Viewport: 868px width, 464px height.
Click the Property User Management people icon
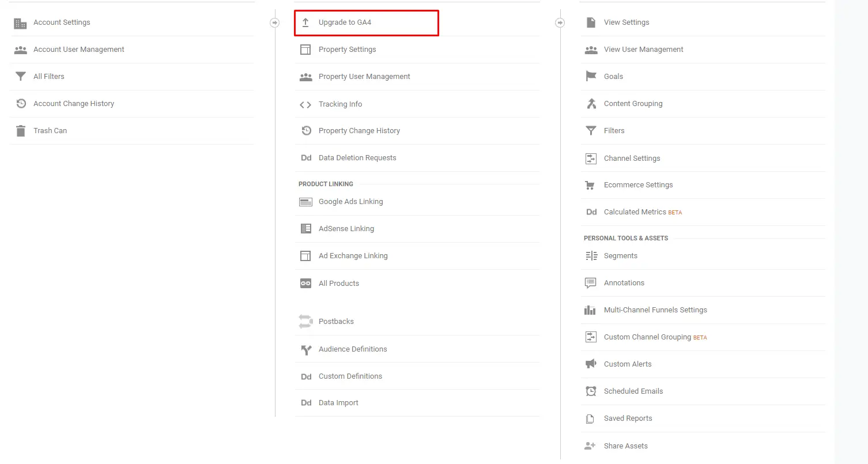point(305,77)
